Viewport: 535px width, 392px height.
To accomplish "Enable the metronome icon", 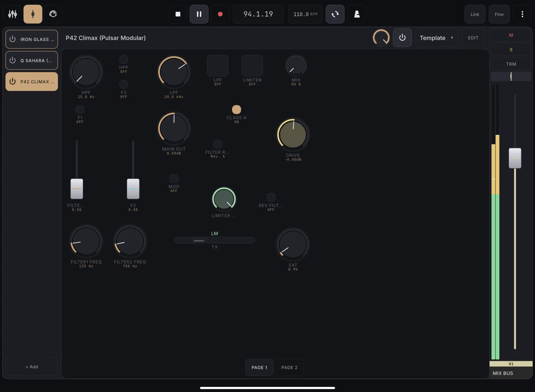I will (x=357, y=14).
